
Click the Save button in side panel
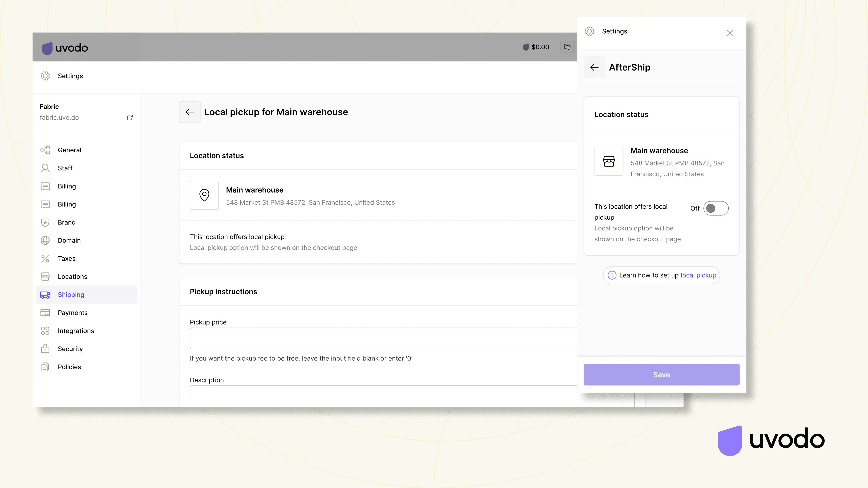[661, 374]
